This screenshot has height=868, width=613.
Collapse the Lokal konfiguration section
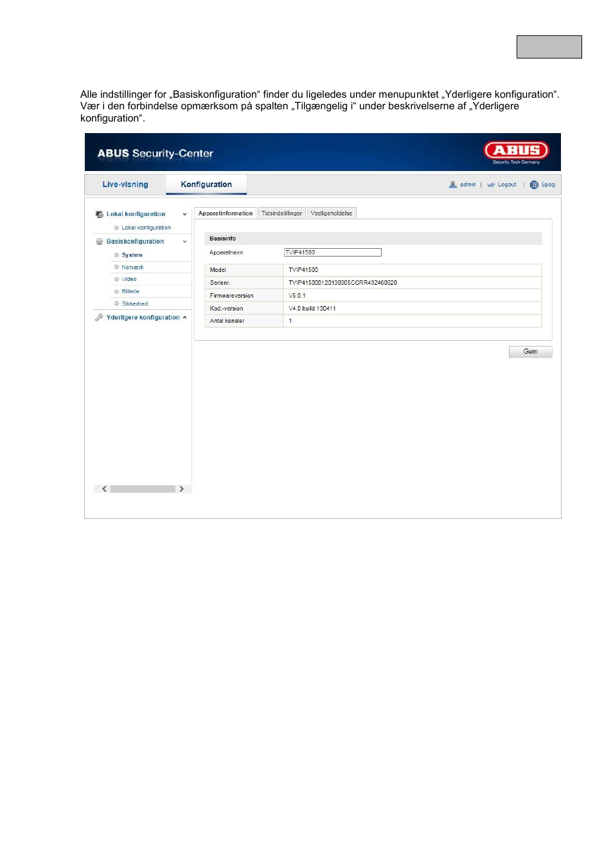184,214
